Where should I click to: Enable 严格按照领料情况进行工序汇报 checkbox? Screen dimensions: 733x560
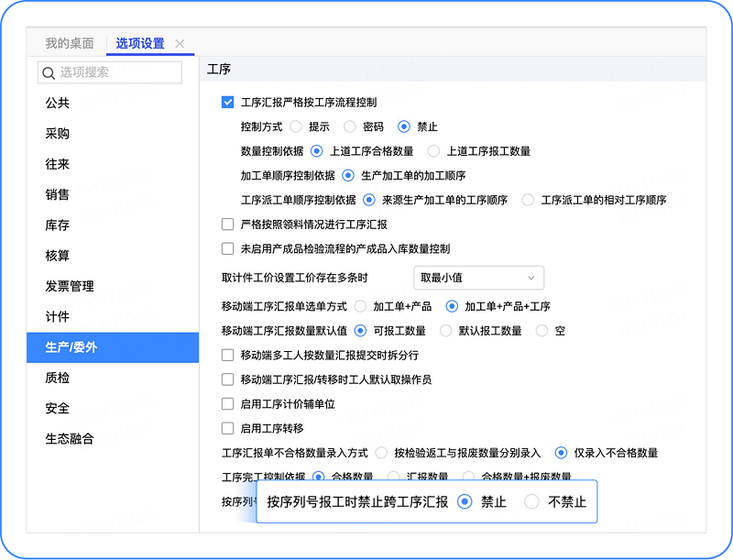tap(227, 225)
